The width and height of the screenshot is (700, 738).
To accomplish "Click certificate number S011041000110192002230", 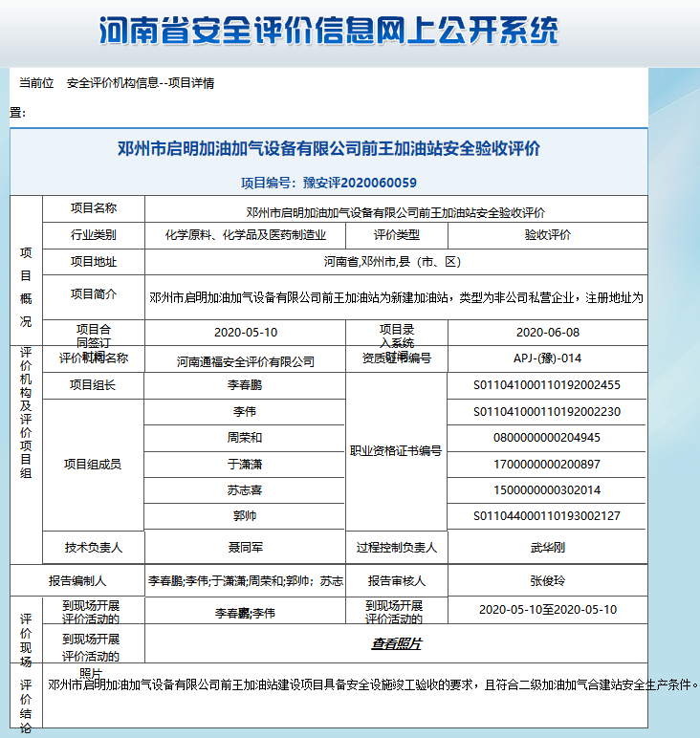I will tap(547, 412).
